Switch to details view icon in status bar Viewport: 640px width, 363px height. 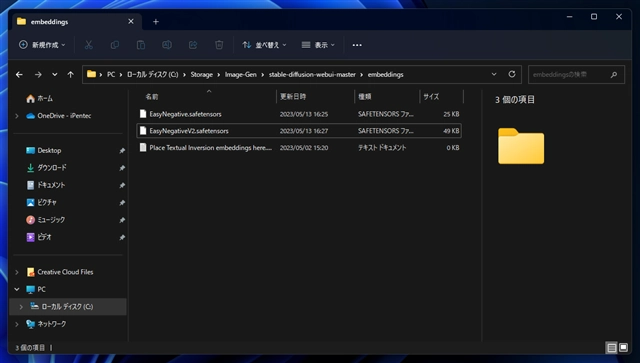pyautogui.click(x=611, y=347)
